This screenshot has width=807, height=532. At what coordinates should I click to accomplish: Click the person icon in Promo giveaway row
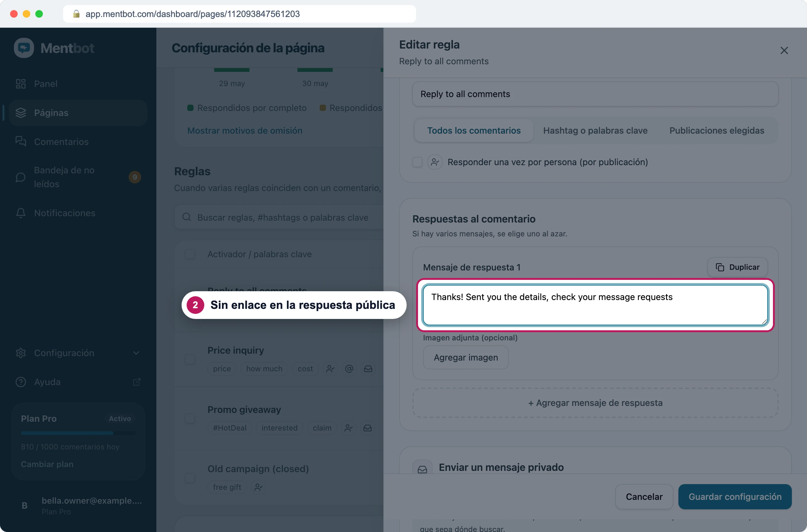[x=349, y=428]
